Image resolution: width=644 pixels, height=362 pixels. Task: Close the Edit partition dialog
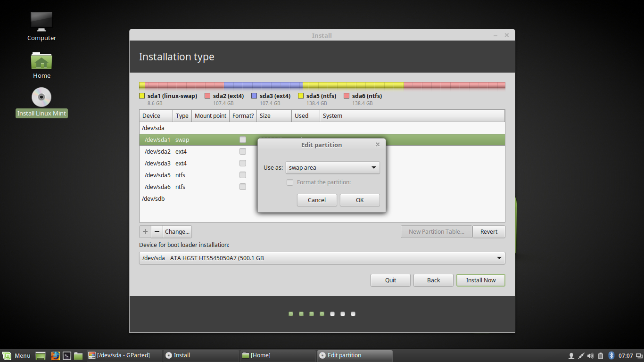377,145
